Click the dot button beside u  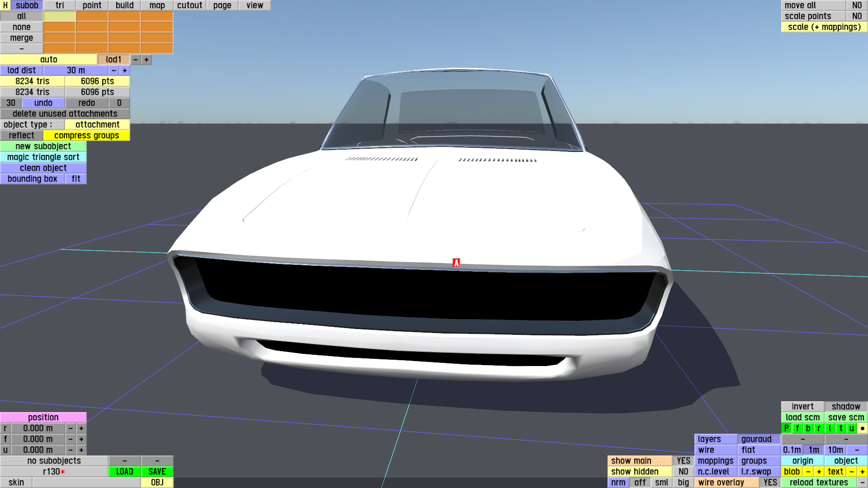tap(862, 428)
